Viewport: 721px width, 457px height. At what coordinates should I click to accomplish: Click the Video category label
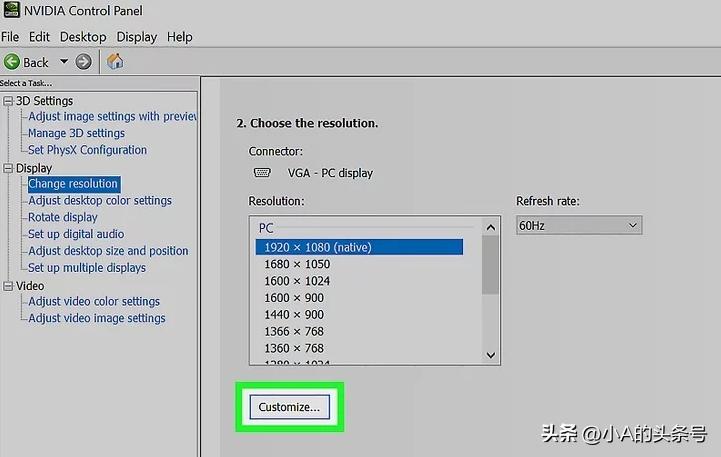30,286
